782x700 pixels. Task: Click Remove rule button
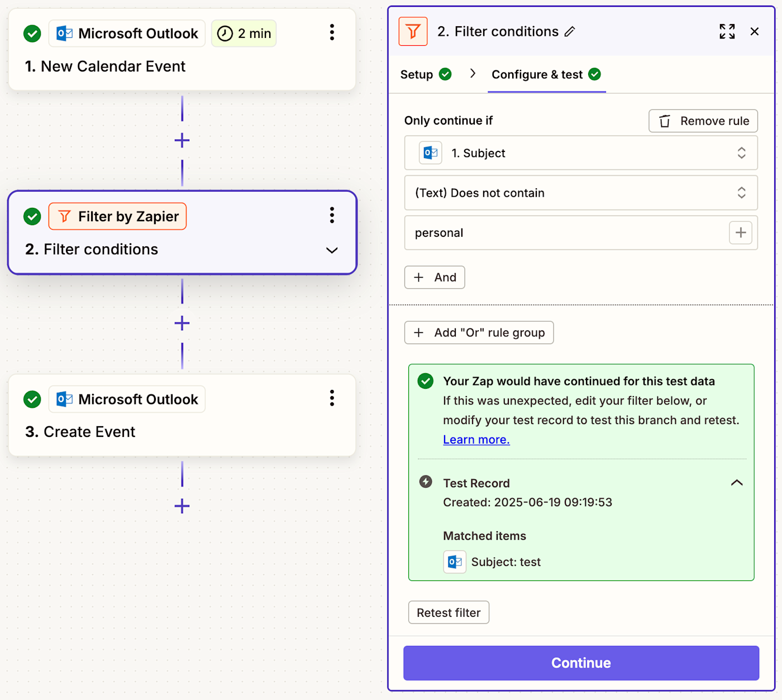coord(703,121)
